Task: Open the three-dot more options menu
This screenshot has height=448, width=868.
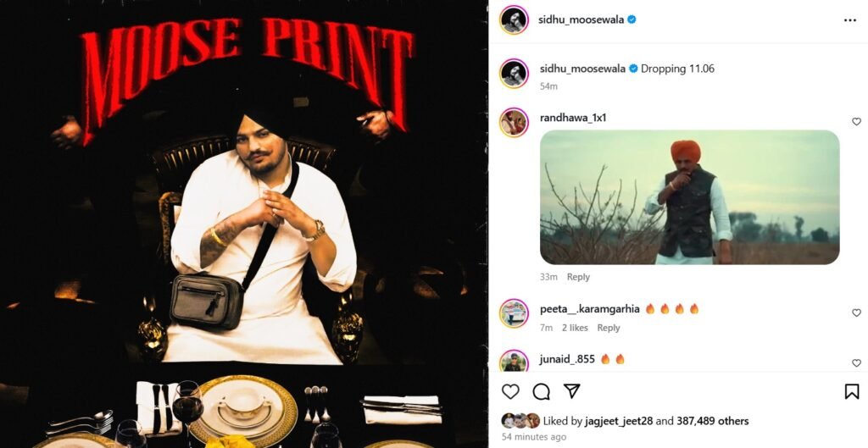Action: click(849, 20)
